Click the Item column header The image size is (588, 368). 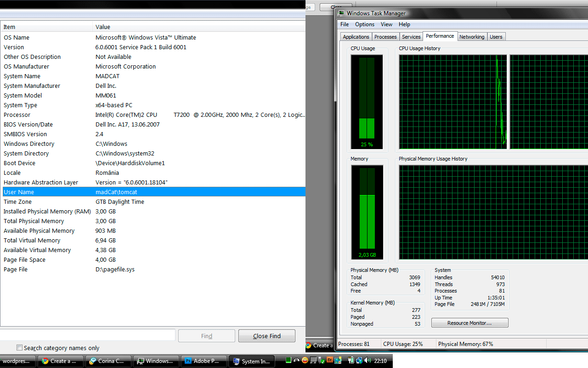click(46, 27)
